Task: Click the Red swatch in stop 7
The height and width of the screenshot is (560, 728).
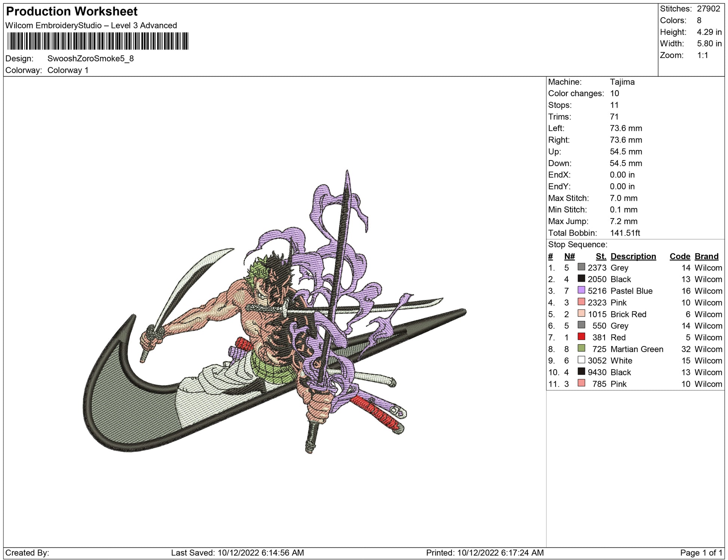Action: click(581, 336)
